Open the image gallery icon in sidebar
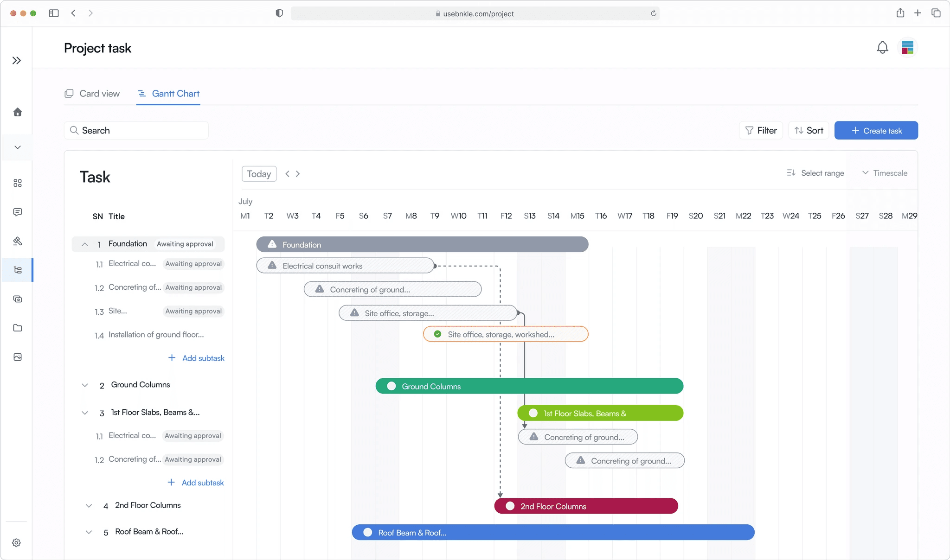The width and height of the screenshot is (950, 560). pyautogui.click(x=18, y=357)
